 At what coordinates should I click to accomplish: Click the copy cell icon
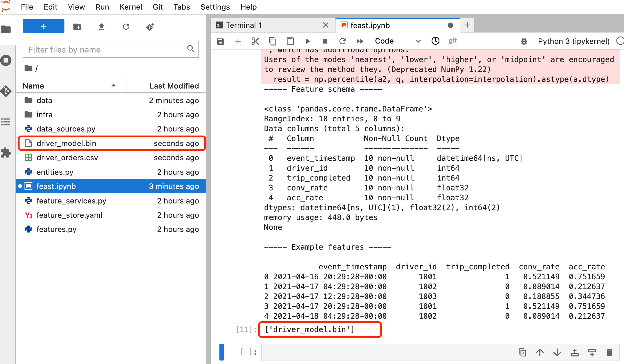[272, 41]
